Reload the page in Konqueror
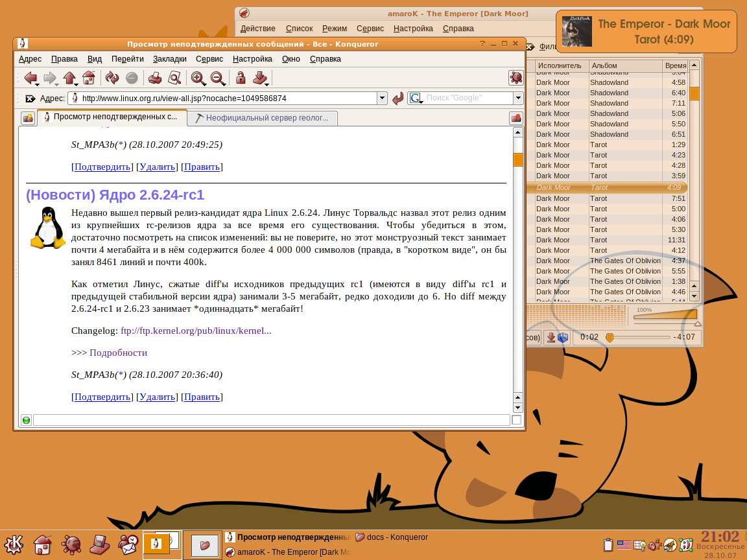This screenshot has height=560, width=747. [x=112, y=78]
